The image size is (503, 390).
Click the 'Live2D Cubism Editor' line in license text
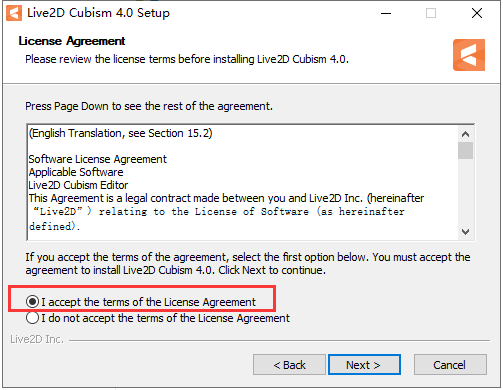pyautogui.click(x=78, y=185)
